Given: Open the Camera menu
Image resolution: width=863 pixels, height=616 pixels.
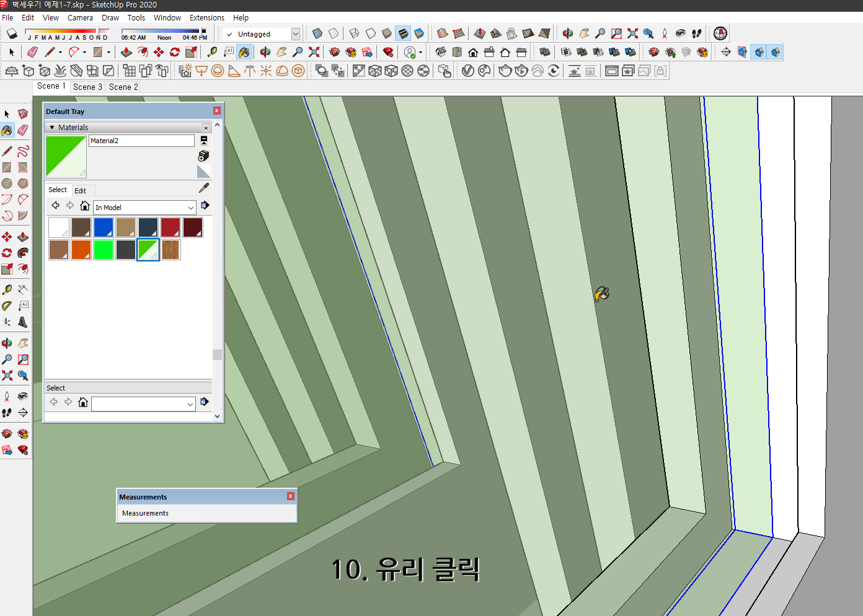Looking at the screenshot, I should (80, 17).
